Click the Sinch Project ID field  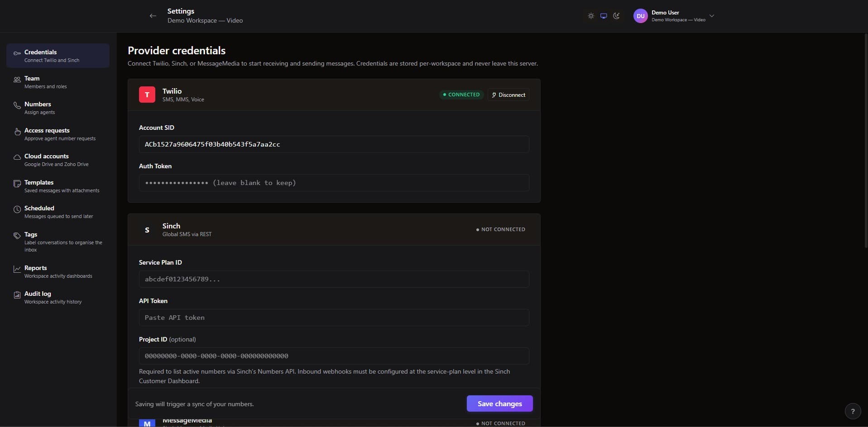334,356
